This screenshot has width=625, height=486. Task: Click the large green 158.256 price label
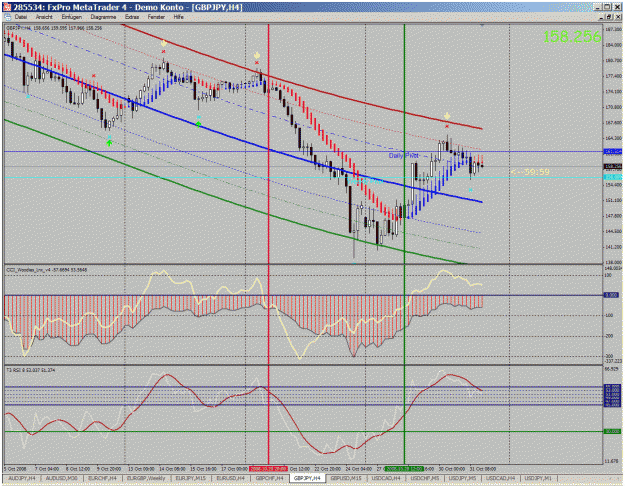click(x=572, y=37)
